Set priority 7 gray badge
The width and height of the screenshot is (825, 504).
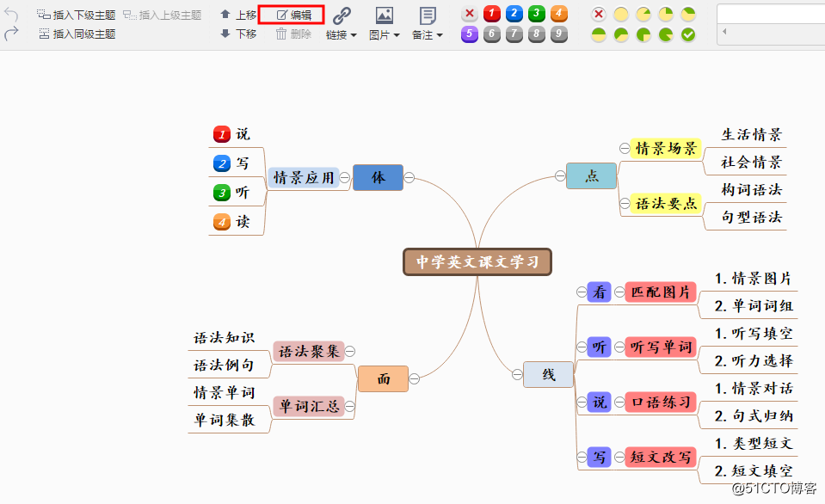click(514, 34)
